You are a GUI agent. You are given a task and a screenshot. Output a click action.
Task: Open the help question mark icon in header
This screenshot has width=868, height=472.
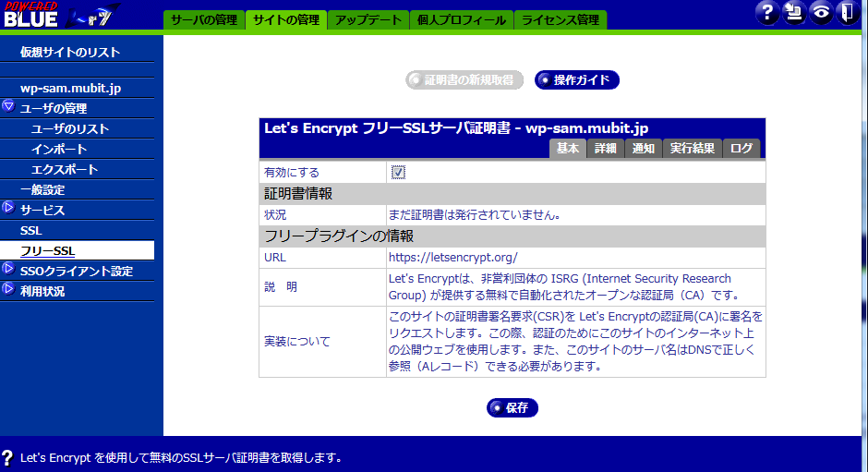tap(767, 12)
